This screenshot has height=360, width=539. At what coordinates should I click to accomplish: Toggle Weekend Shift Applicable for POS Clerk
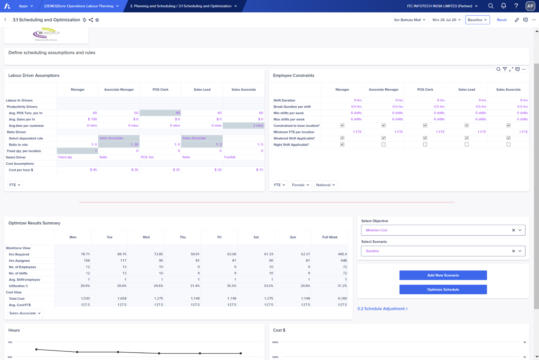[x=425, y=138]
